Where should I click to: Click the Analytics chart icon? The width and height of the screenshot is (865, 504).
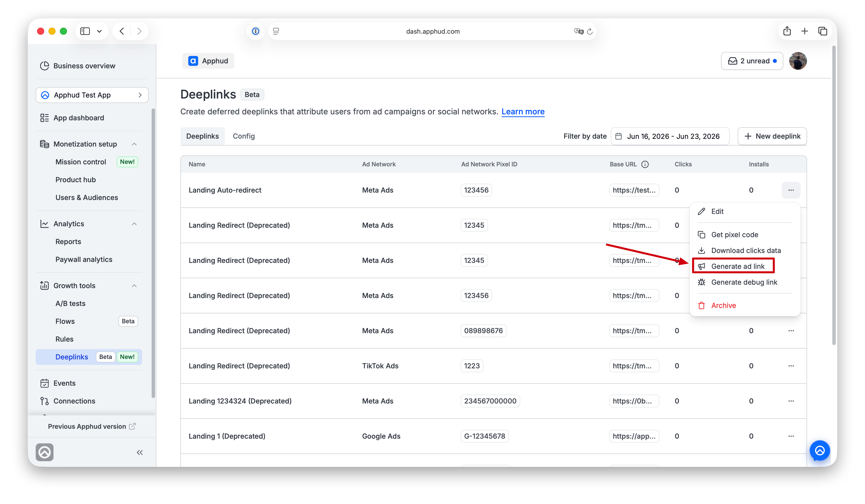[x=44, y=224]
